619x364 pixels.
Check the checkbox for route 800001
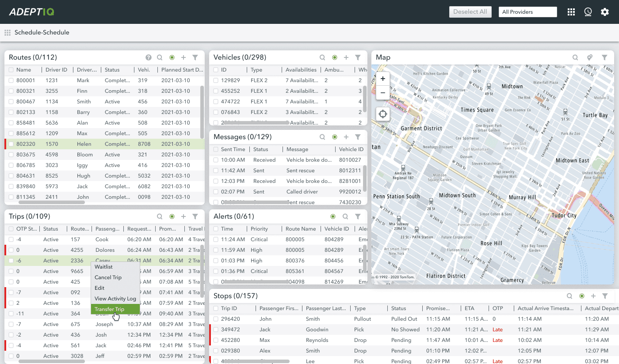[x=11, y=80]
